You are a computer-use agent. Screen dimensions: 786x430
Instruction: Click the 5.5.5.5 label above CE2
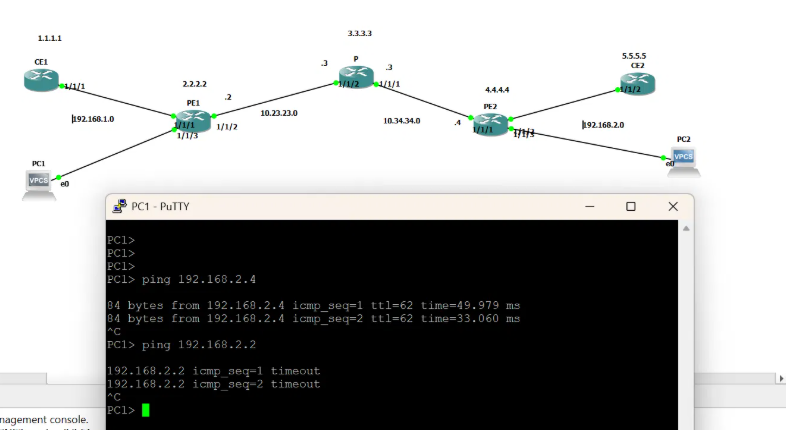coord(634,56)
